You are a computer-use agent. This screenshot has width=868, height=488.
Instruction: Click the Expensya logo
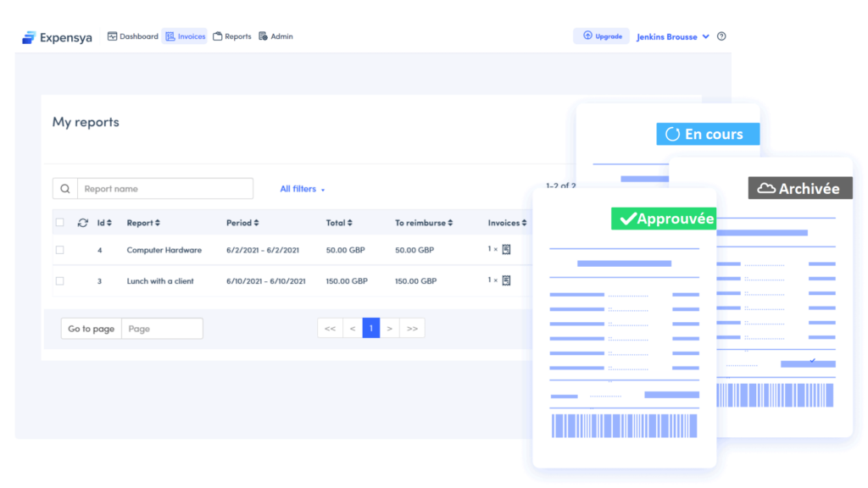56,36
